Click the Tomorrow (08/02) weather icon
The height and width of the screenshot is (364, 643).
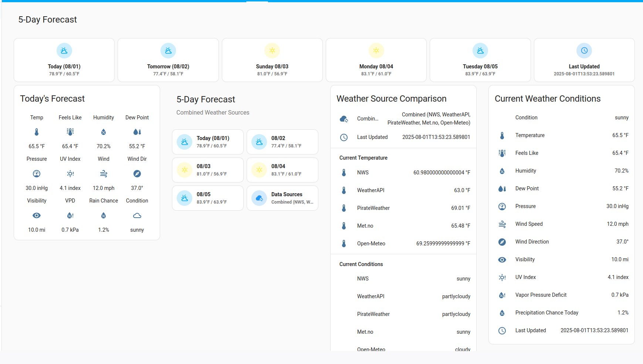click(168, 51)
